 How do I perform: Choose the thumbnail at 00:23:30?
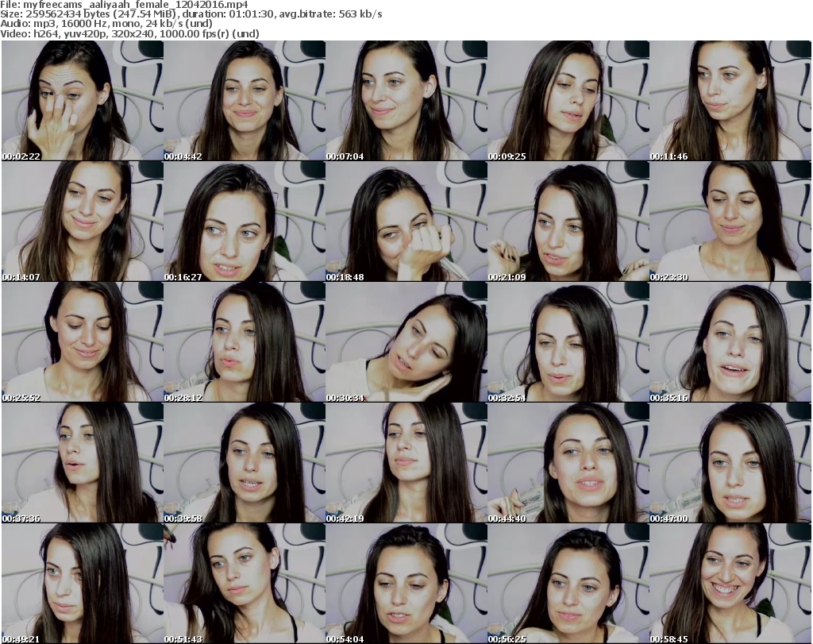click(x=730, y=222)
